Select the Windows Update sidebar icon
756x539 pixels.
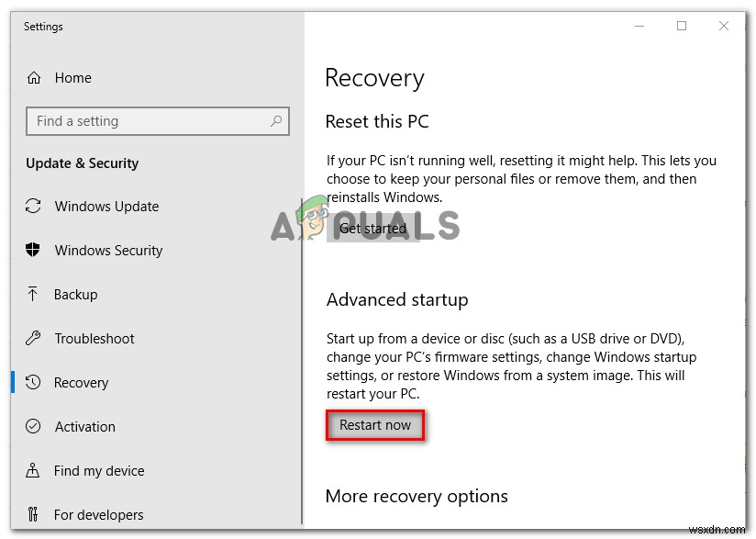tap(33, 207)
